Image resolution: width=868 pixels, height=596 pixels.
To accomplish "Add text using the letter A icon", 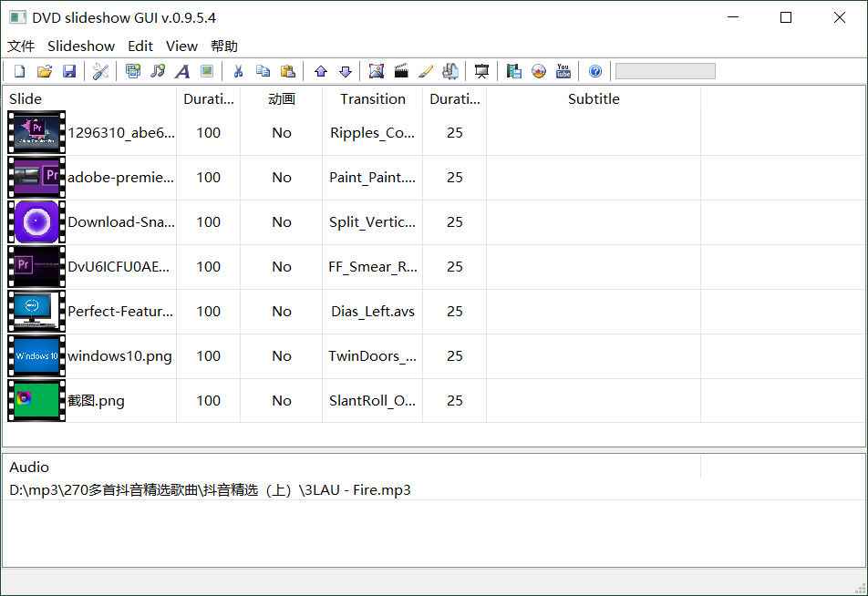I will tap(182, 70).
